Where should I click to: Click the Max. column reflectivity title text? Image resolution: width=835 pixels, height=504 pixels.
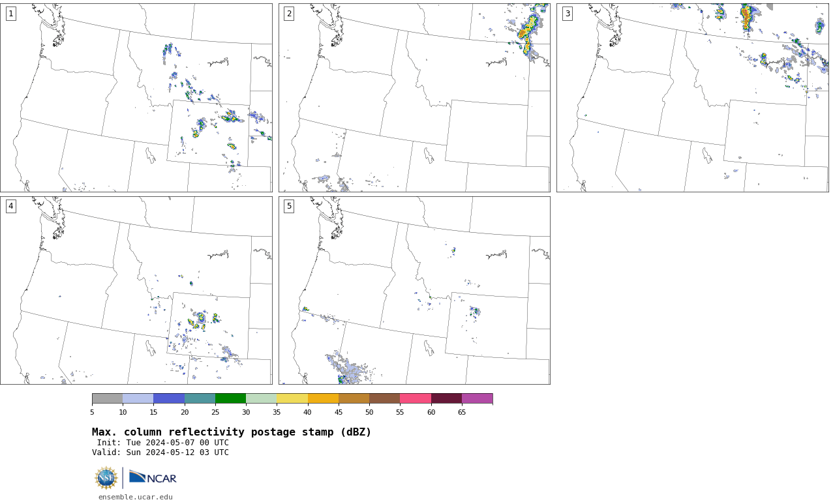pyautogui.click(x=232, y=432)
